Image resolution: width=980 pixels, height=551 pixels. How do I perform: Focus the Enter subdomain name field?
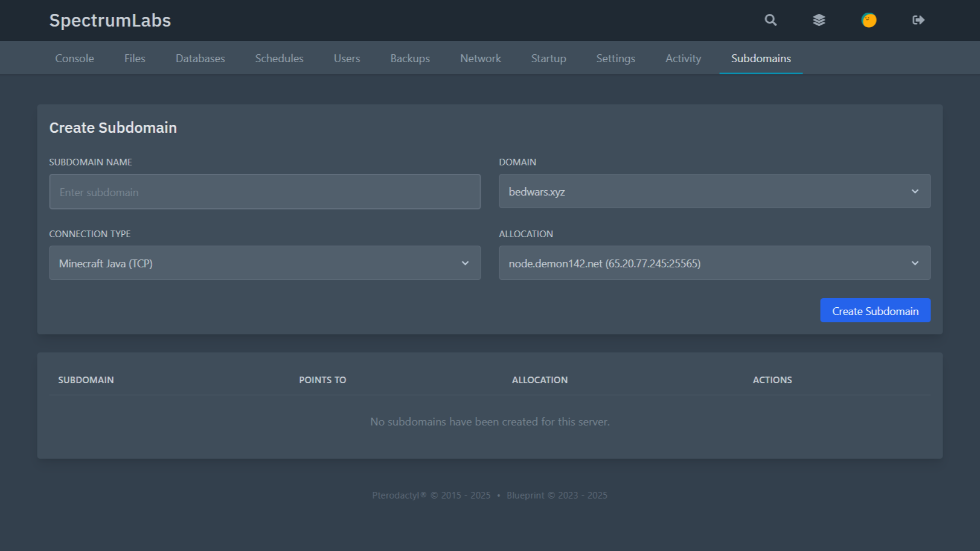tap(264, 192)
